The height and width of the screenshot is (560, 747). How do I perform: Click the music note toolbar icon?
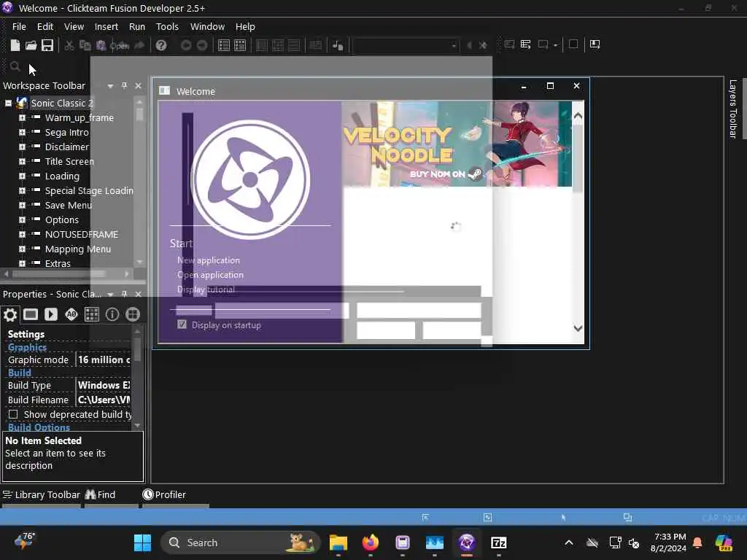point(338,45)
